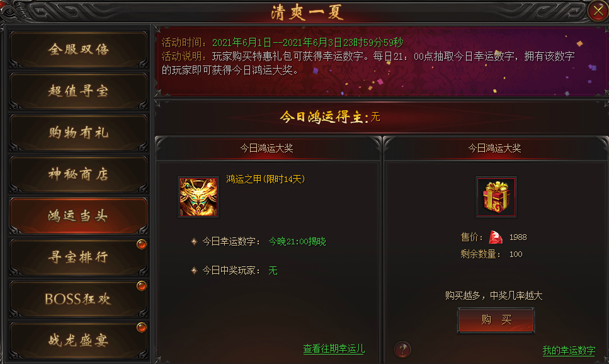
Task: Open the 我的幸运数字 link
Action: tap(569, 350)
